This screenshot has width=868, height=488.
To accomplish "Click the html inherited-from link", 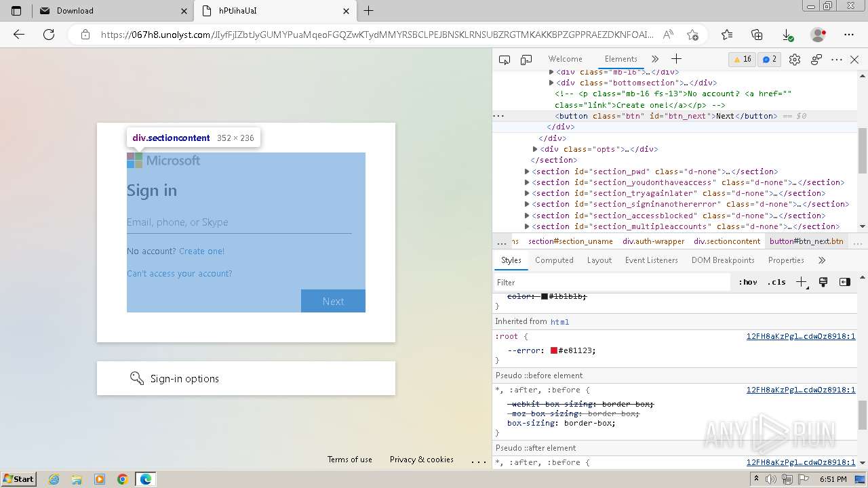I will pyautogui.click(x=559, y=322).
